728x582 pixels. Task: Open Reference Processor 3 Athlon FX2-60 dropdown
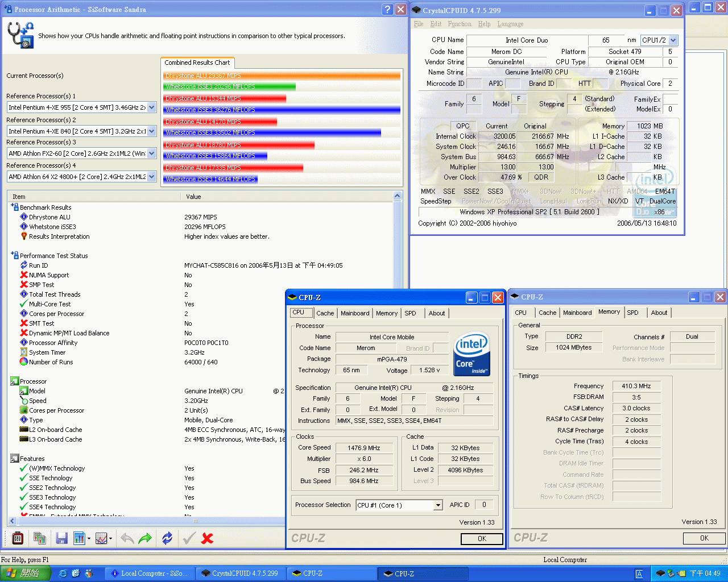(152, 153)
